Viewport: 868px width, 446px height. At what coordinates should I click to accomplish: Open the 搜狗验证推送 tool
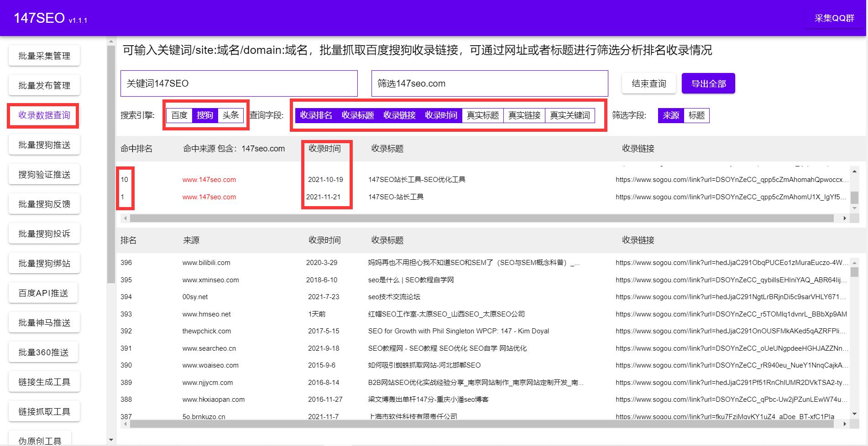pos(43,174)
